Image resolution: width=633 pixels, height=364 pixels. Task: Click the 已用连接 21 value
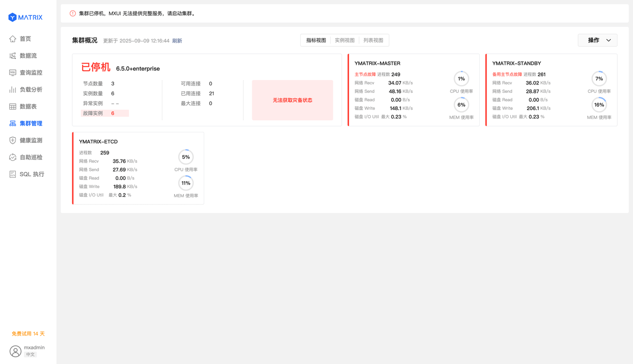click(211, 94)
